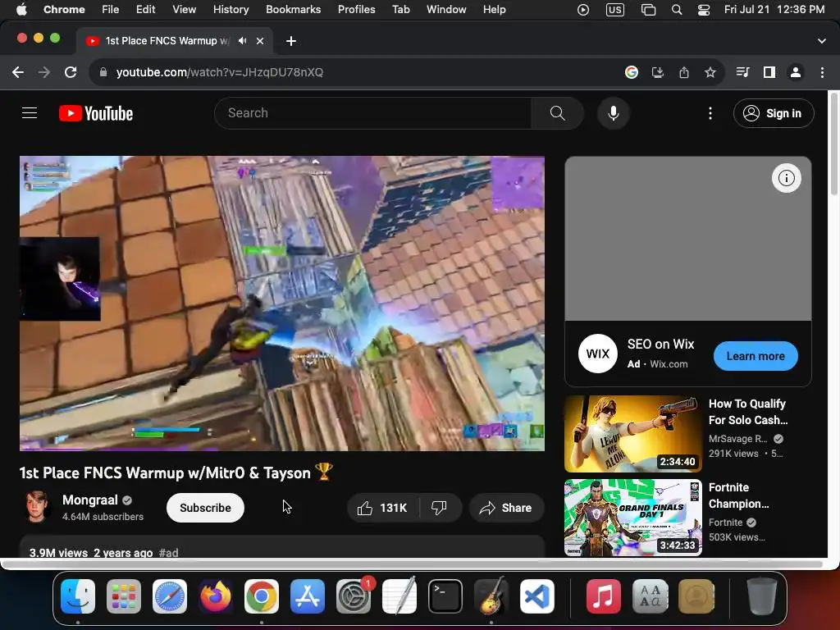
Task: Select the 1st Place FNCS Warmup tab
Action: pos(167,41)
